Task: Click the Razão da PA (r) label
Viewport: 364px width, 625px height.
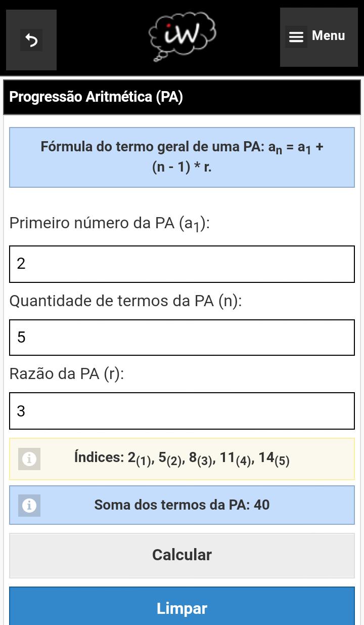Action: [x=67, y=374]
